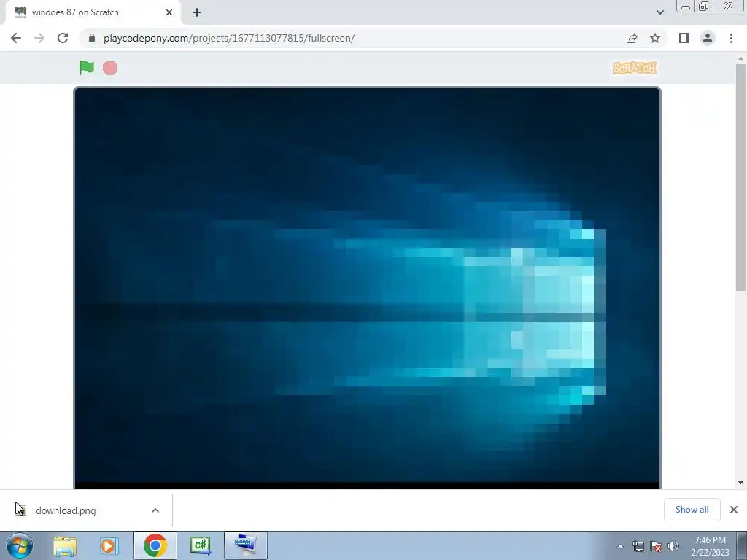Screen dimensions: 747x560
Task: Click the Scratch stage canvas
Action: (x=368, y=288)
